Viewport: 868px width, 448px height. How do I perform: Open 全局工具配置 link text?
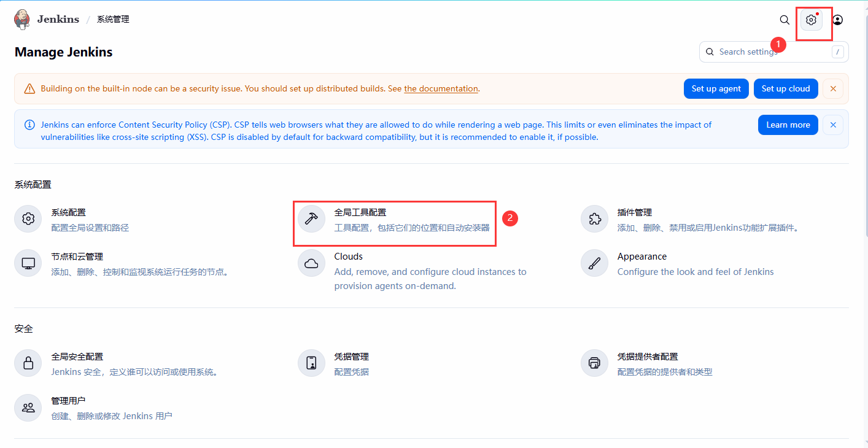pyautogui.click(x=360, y=212)
